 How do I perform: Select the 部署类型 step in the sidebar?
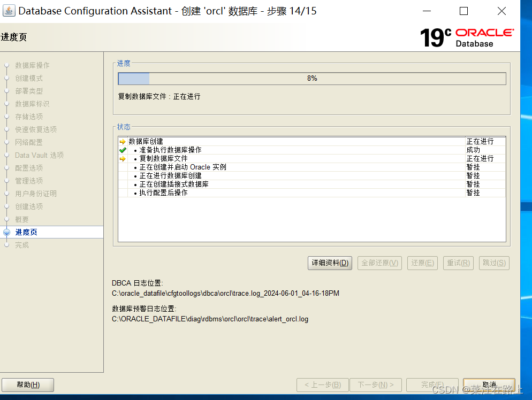point(29,91)
